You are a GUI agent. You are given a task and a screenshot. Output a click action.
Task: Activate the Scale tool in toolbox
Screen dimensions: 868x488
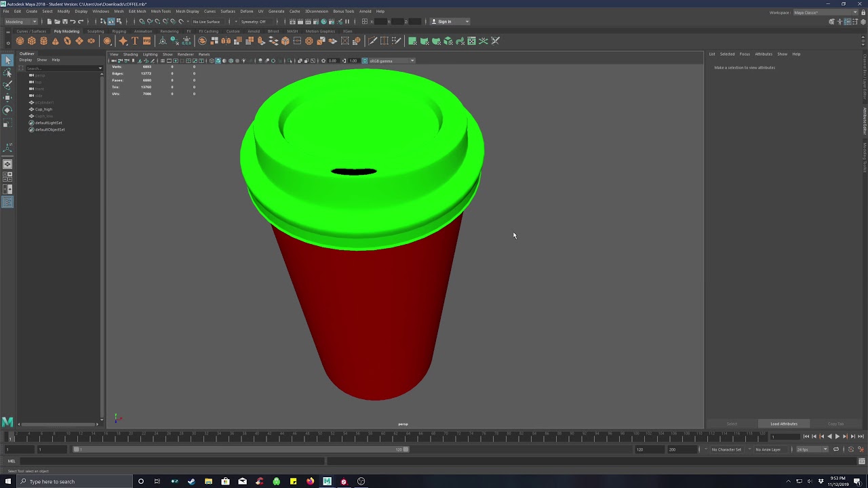[x=7, y=123]
